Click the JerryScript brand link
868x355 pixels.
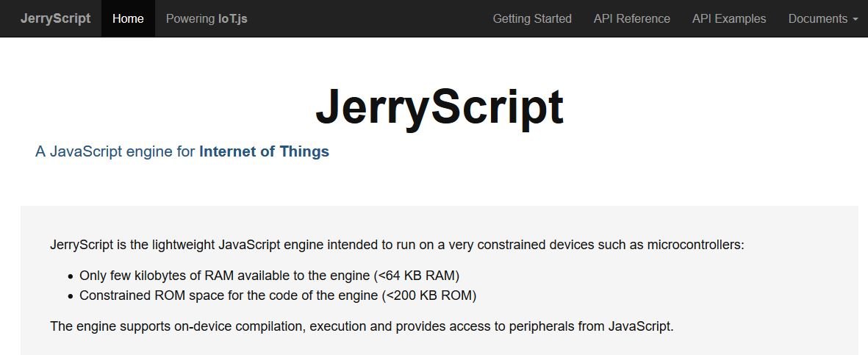tap(55, 18)
